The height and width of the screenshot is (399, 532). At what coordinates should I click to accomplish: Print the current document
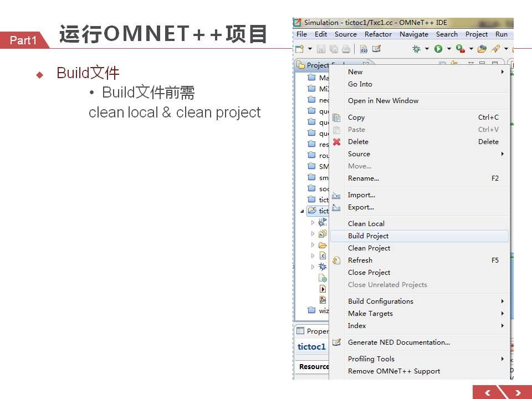click(x=347, y=48)
